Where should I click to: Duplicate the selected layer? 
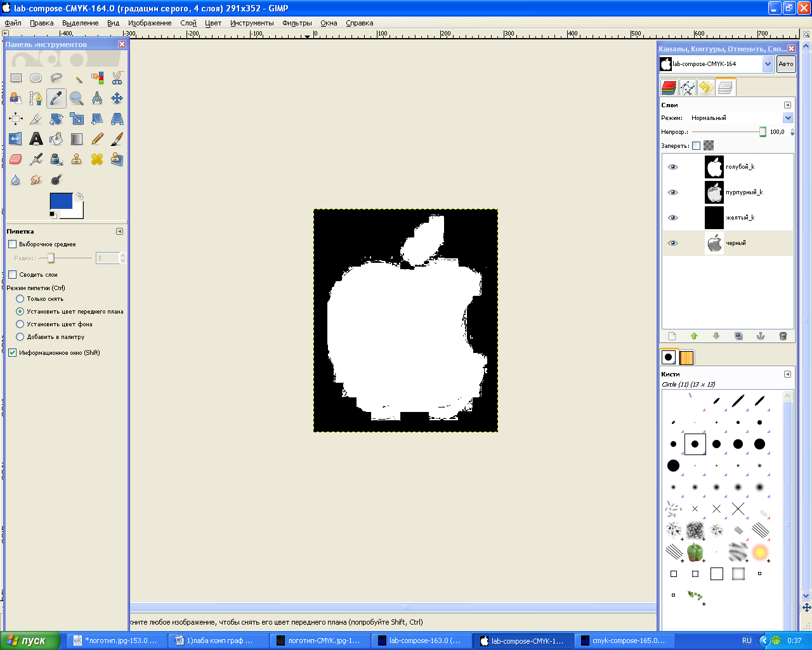pyautogui.click(x=738, y=336)
